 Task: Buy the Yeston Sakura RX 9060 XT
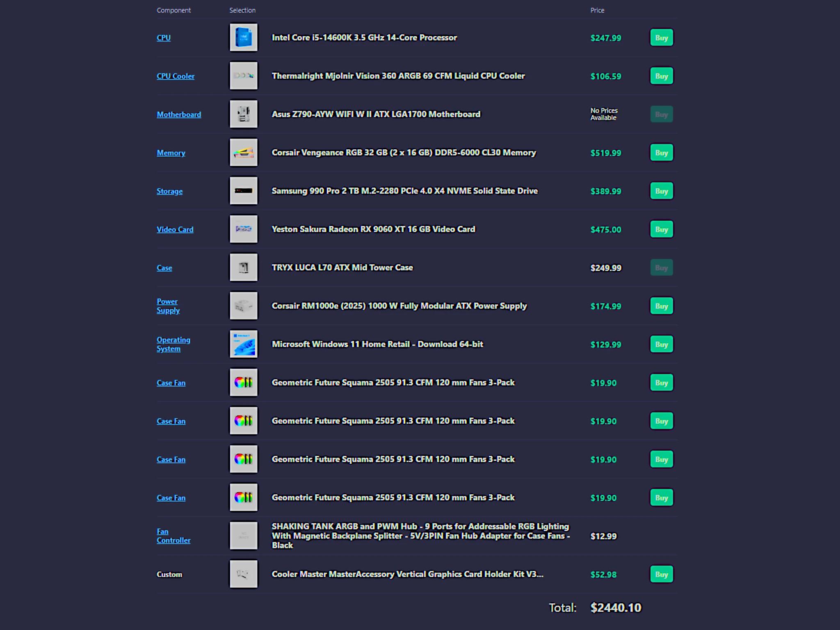[x=662, y=229]
